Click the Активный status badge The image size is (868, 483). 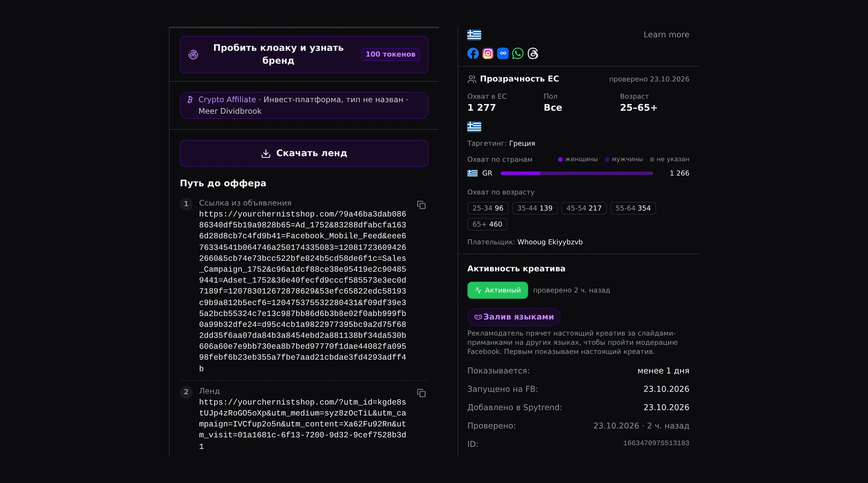tap(498, 290)
